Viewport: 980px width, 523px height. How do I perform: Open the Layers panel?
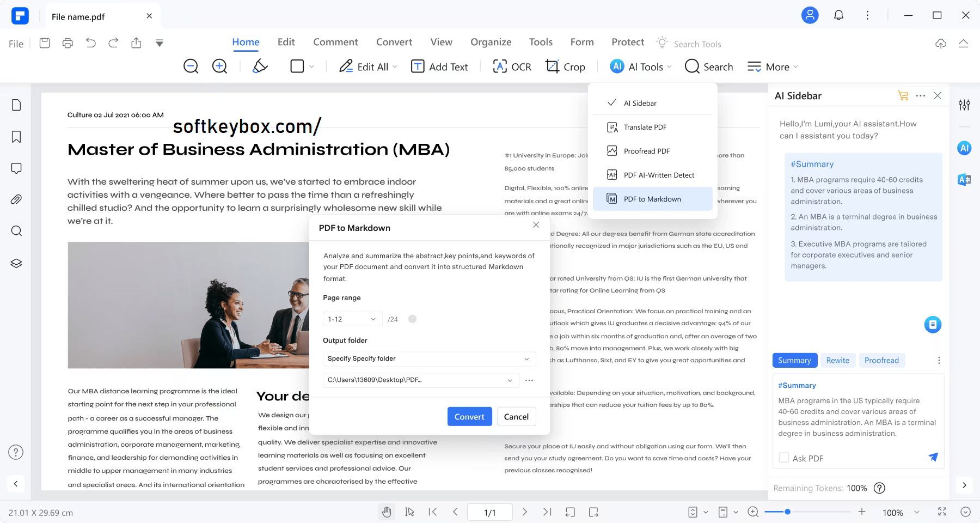16,263
